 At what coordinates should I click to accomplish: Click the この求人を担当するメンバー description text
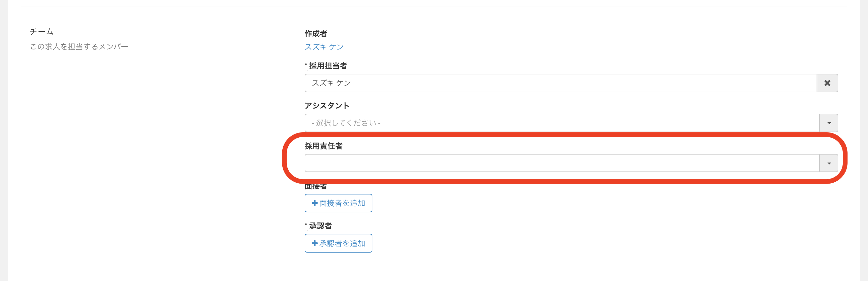79,47
